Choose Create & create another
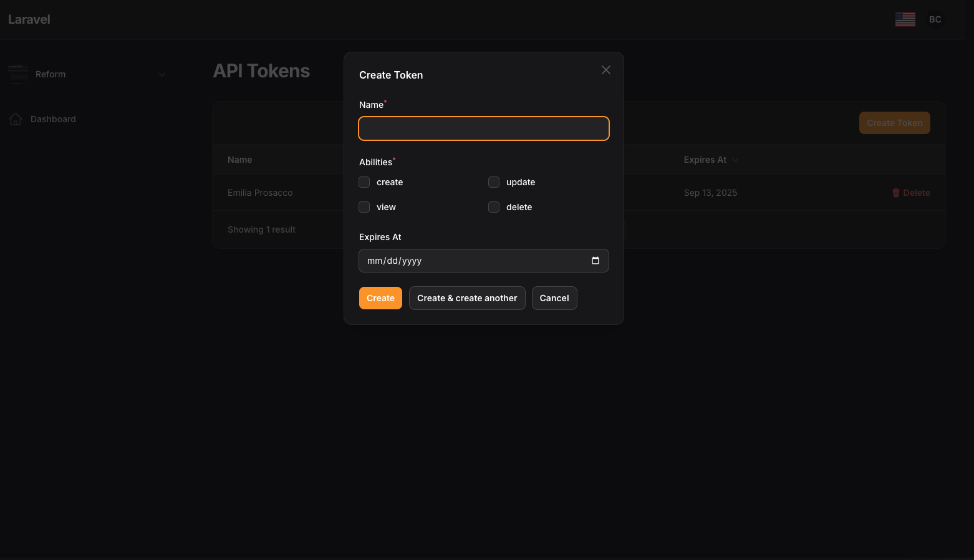The width and height of the screenshot is (974, 560). pyautogui.click(x=467, y=298)
